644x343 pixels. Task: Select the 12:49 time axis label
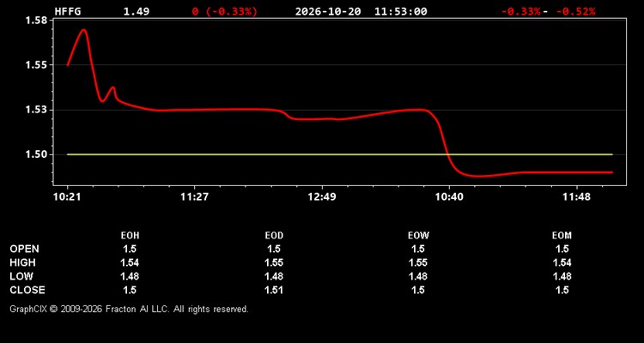322,197
